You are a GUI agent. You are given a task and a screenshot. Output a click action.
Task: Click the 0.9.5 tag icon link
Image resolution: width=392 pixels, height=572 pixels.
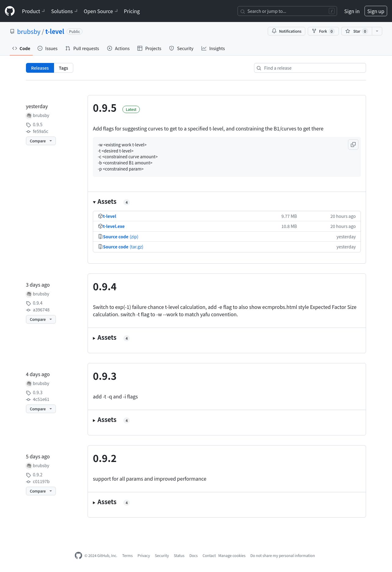click(x=28, y=125)
